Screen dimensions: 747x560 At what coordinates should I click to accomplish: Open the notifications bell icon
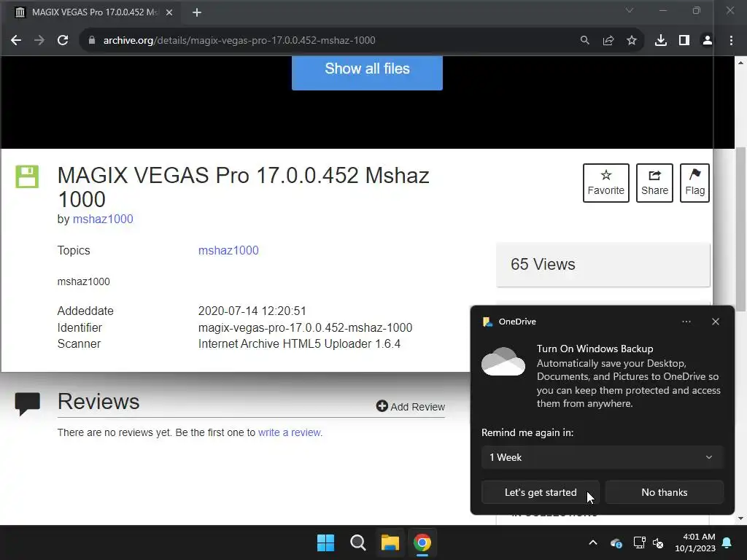(727, 542)
